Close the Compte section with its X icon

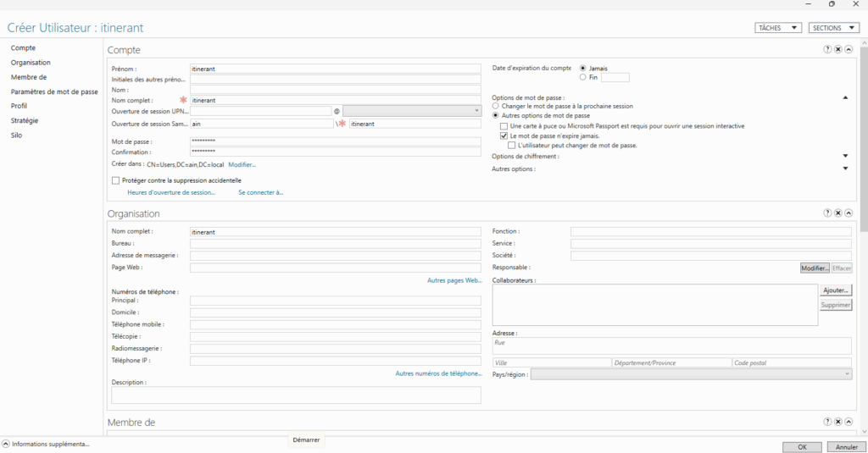pos(838,50)
